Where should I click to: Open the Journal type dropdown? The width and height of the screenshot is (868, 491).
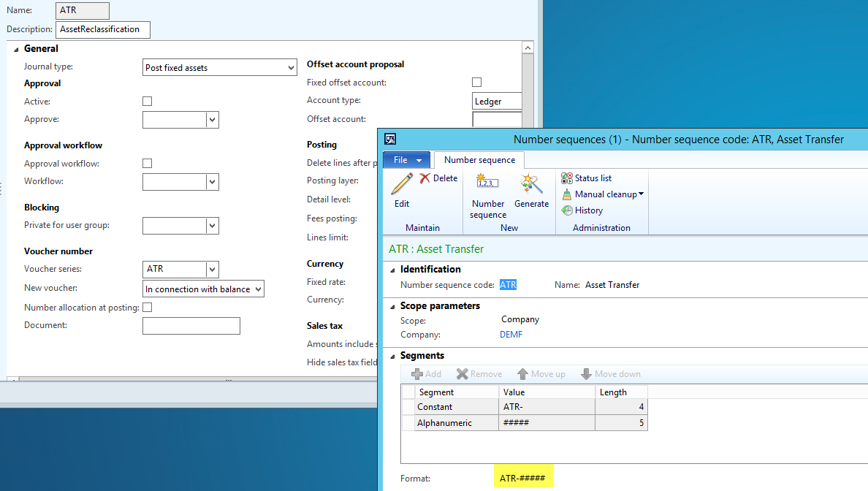[291, 68]
